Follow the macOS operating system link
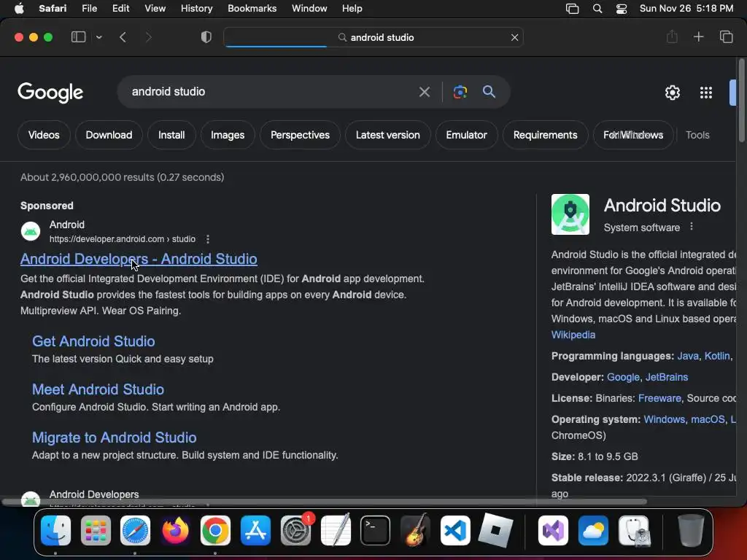 tap(708, 419)
